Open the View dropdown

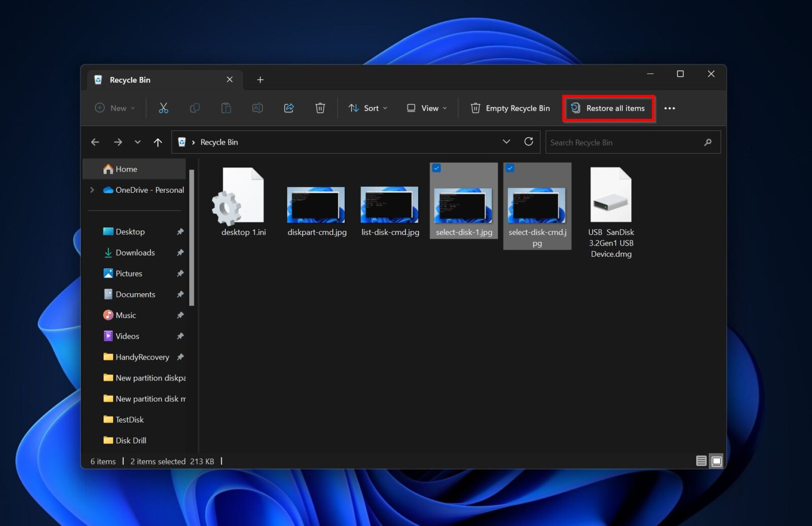pos(426,108)
